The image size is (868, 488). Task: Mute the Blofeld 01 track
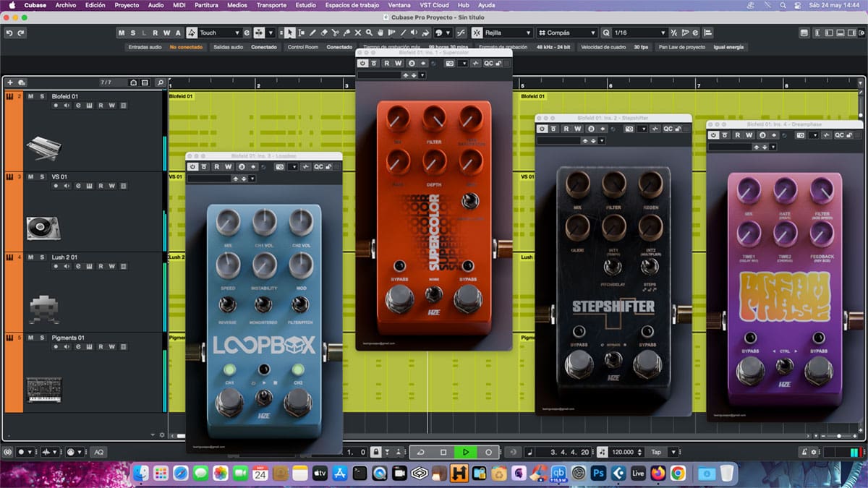(x=31, y=96)
